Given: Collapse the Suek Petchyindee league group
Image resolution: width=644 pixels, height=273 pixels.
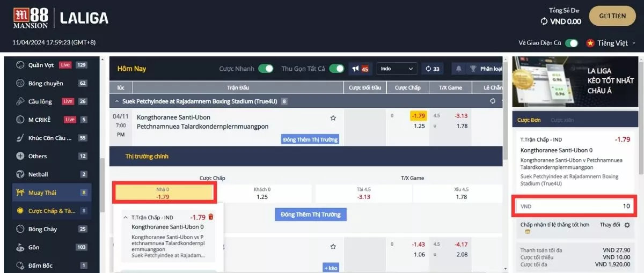Looking at the screenshot, I should pyautogui.click(x=117, y=101).
